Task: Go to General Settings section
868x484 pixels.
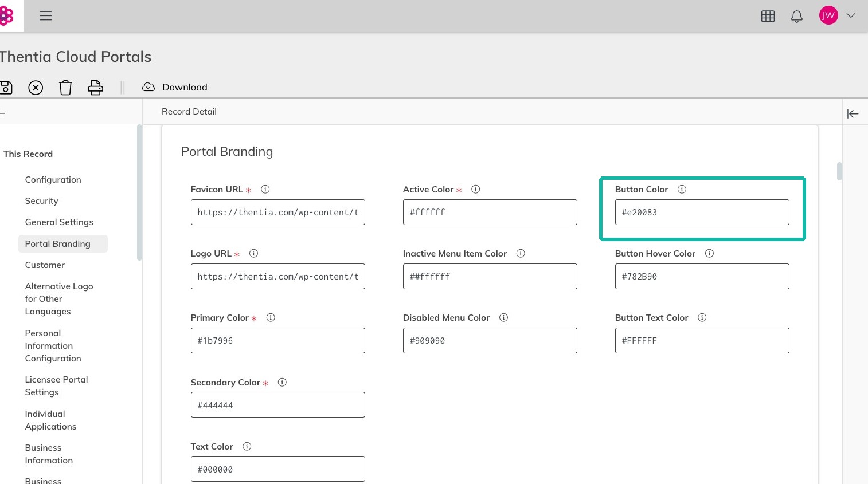Action: (x=59, y=222)
